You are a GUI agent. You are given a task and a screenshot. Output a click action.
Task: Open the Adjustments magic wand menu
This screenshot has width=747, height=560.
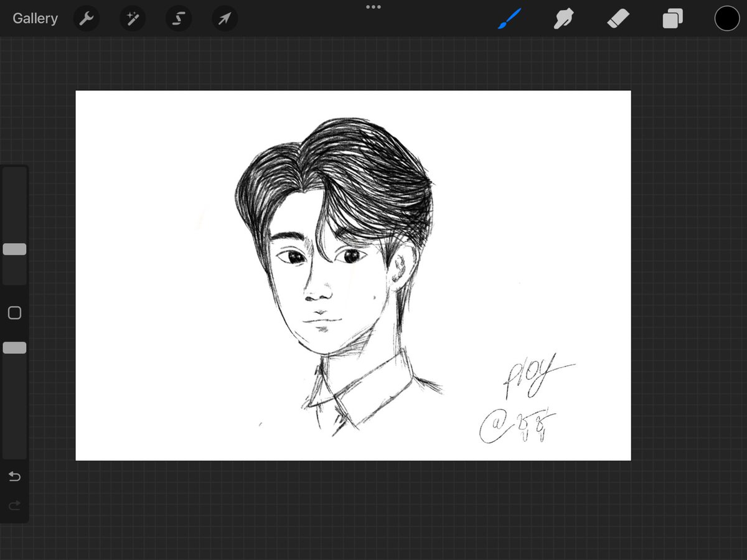click(x=133, y=19)
